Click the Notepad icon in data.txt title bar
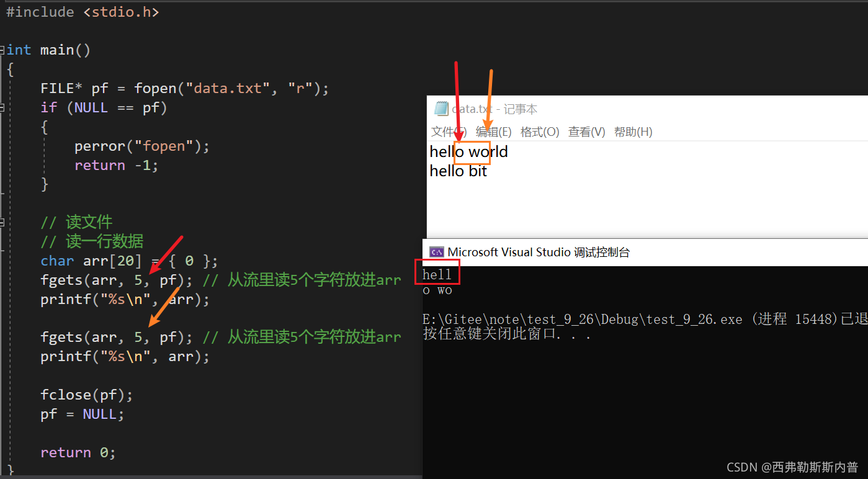 441,109
